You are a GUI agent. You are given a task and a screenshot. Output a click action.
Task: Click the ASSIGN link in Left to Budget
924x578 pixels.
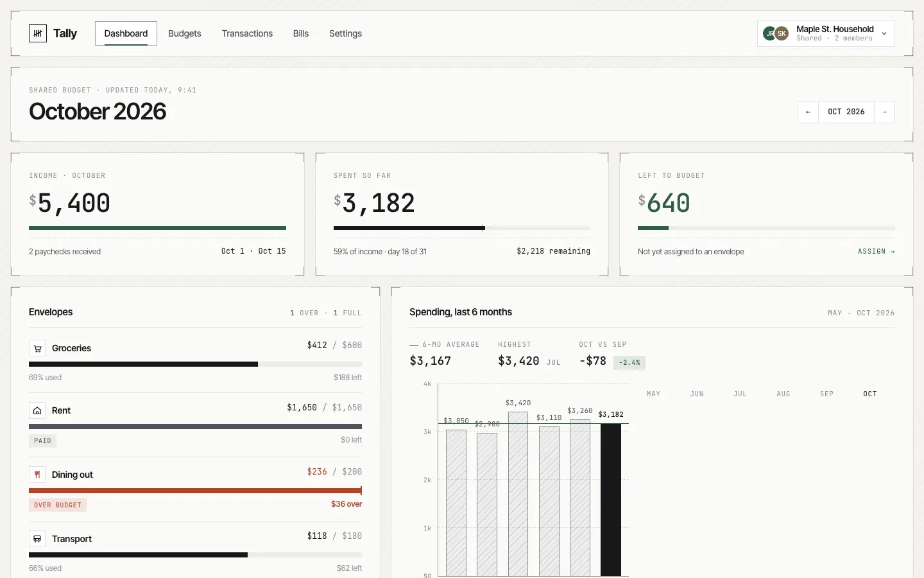click(876, 252)
